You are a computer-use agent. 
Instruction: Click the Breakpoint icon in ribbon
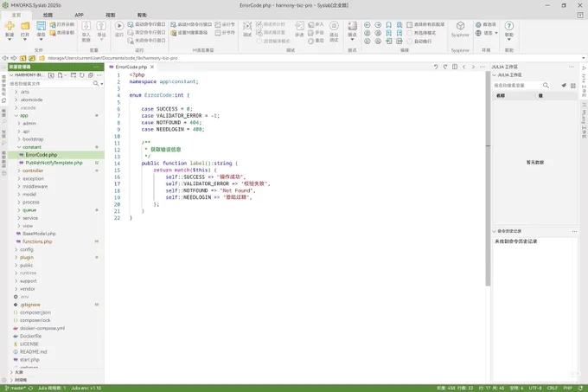coord(352,26)
